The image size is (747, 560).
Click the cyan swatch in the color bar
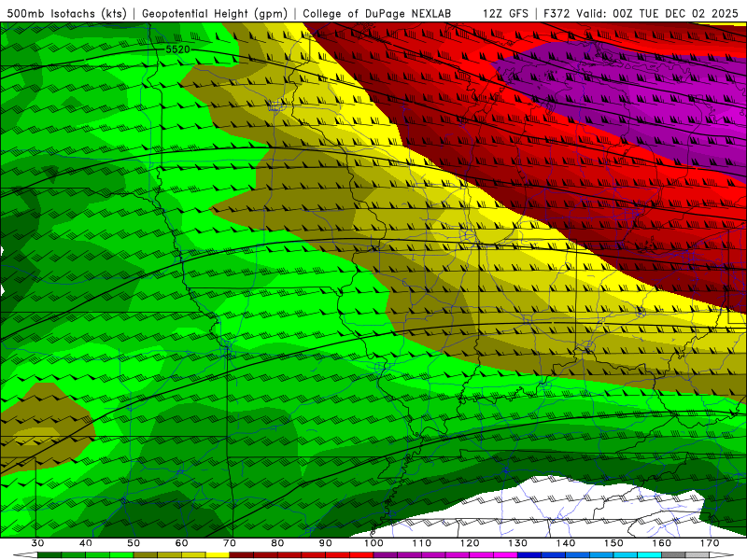click(x=649, y=555)
